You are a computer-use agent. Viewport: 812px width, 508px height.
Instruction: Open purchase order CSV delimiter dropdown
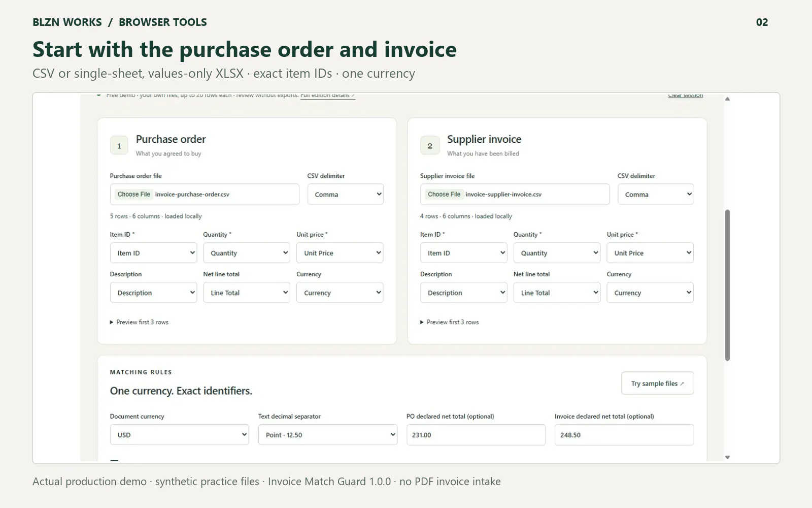click(346, 194)
